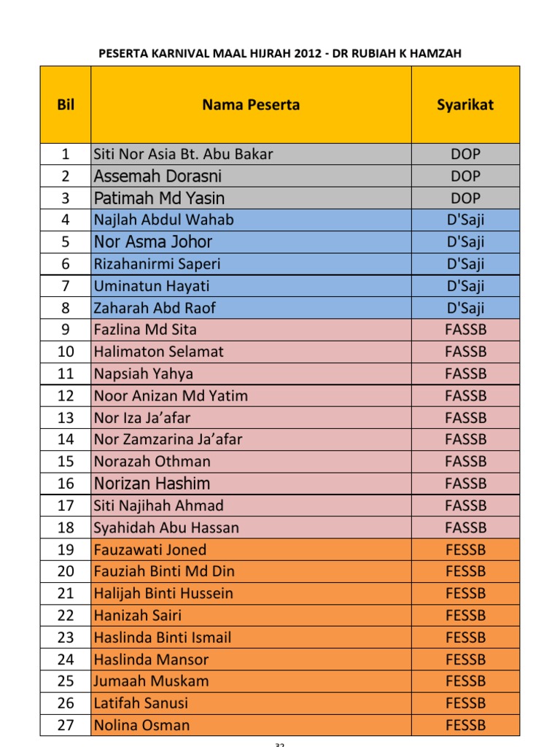Image resolution: width=560 pixels, height=747 pixels.
Task: Select the Noor Anizan Md Yatim cell
Action: pos(171,396)
